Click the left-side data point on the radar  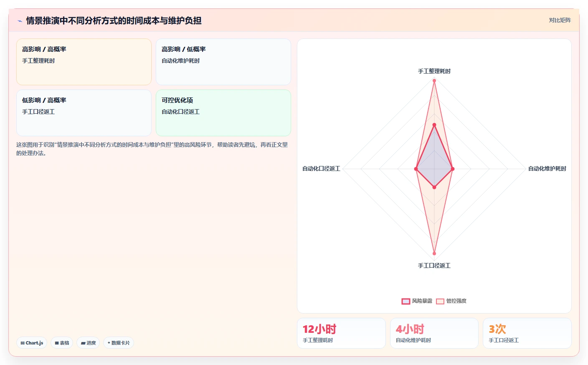tap(416, 169)
